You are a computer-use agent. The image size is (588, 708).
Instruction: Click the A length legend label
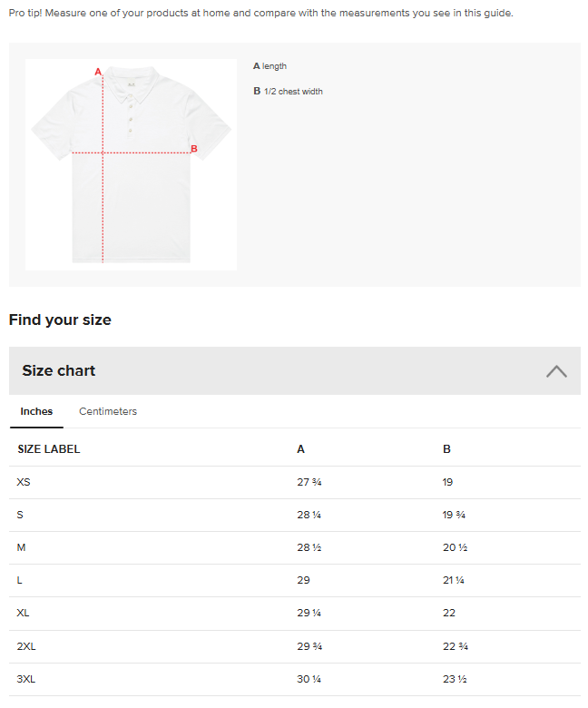point(270,66)
